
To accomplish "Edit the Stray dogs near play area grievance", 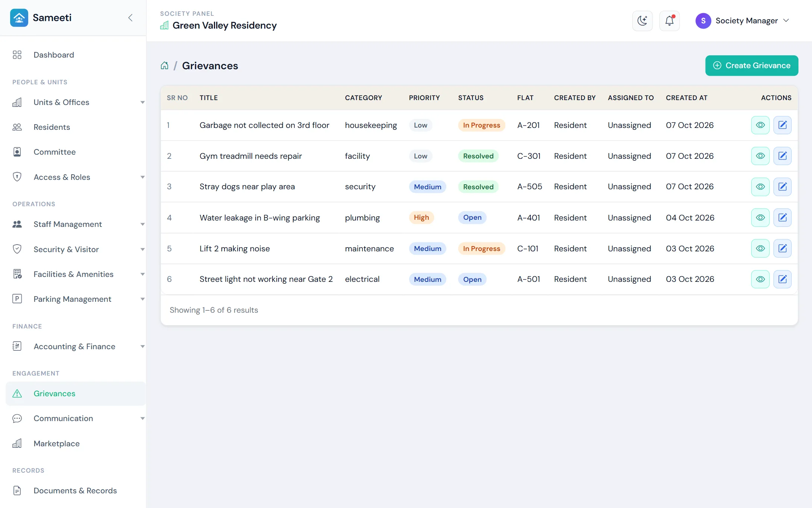I will pos(782,187).
